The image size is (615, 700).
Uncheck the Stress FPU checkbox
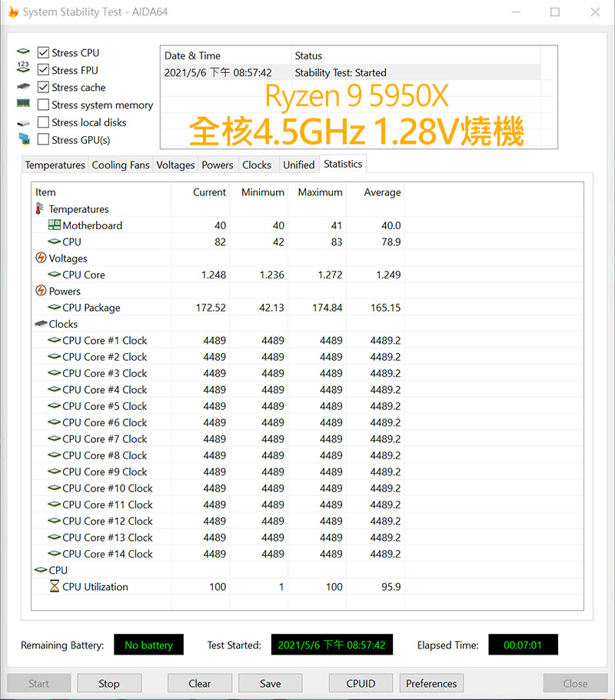43,70
